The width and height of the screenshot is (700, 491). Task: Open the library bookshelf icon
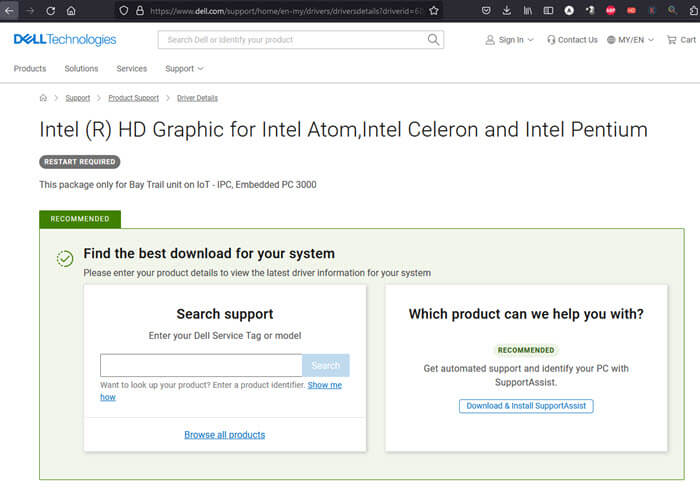click(528, 11)
